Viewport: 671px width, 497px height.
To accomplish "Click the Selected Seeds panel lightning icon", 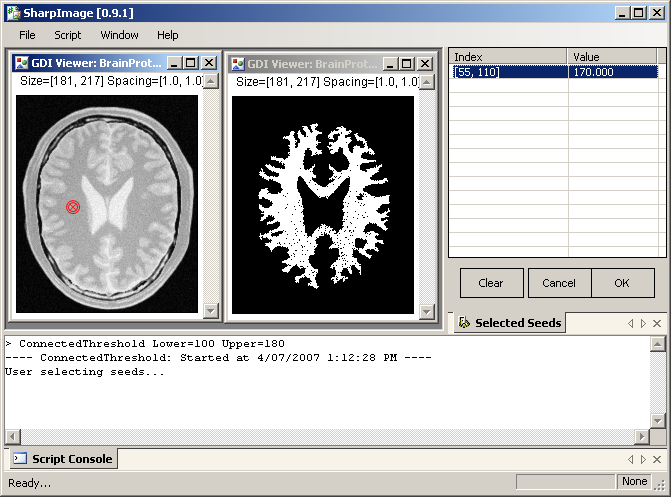I will point(464,323).
